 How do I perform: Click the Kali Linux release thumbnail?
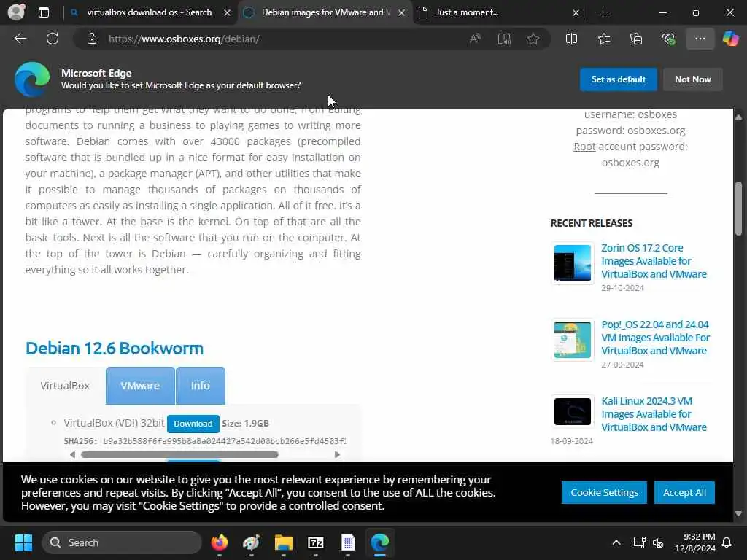coord(572,411)
